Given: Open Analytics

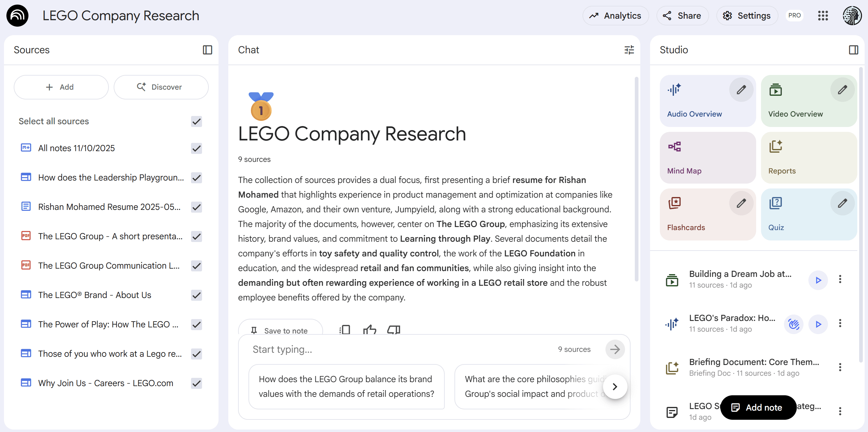Looking at the screenshot, I should coord(616,16).
